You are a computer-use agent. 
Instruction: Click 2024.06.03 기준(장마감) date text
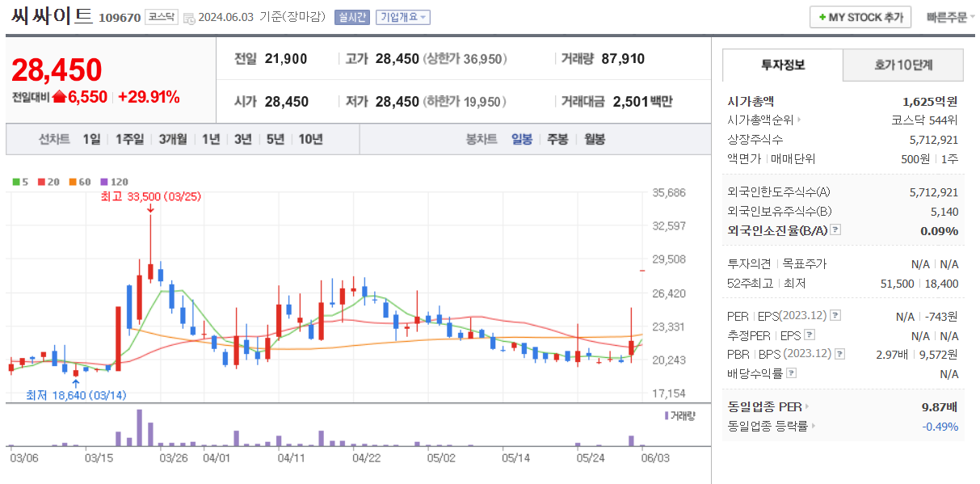click(x=263, y=17)
